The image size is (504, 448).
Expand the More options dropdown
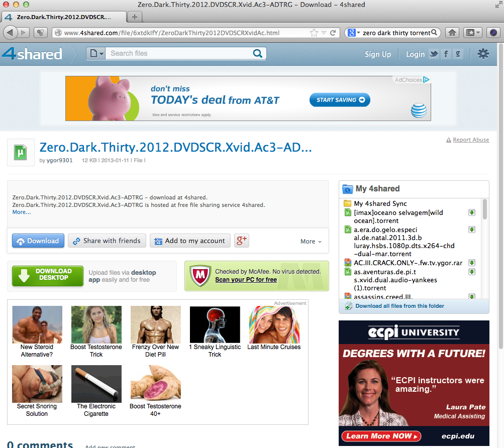(x=311, y=241)
